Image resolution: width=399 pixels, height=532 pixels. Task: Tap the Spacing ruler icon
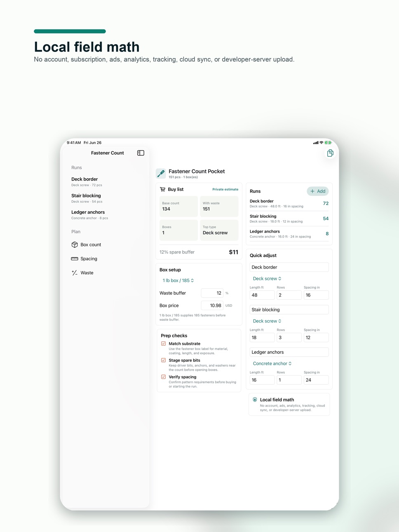[75, 259]
